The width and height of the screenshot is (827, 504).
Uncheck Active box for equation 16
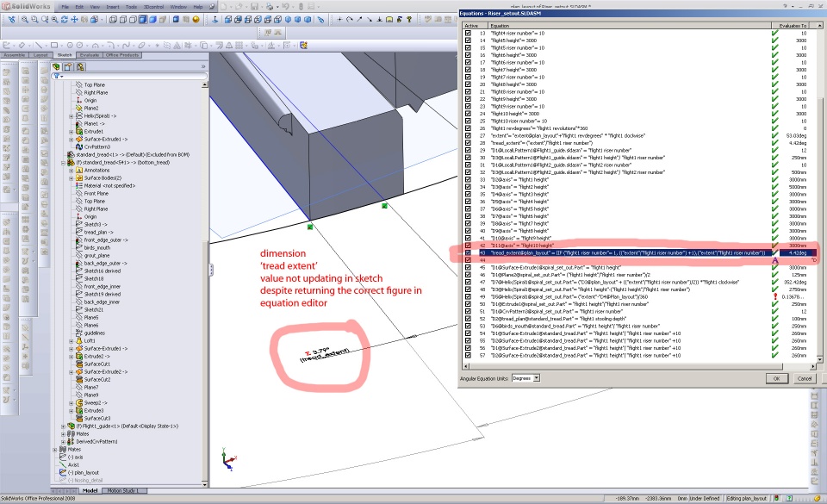[x=468, y=55]
